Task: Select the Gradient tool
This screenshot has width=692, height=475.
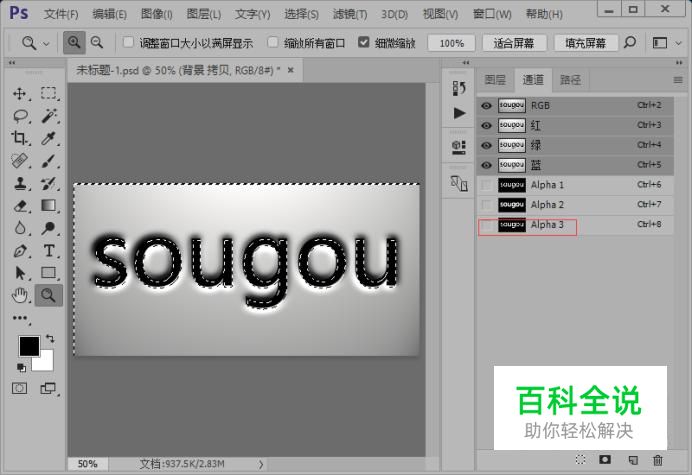Action: click(49, 206)
